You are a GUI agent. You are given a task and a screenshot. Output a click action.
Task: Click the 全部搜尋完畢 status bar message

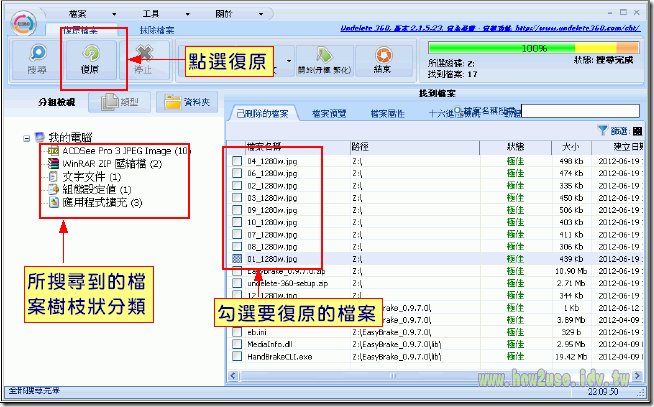(x=34, y=391)
